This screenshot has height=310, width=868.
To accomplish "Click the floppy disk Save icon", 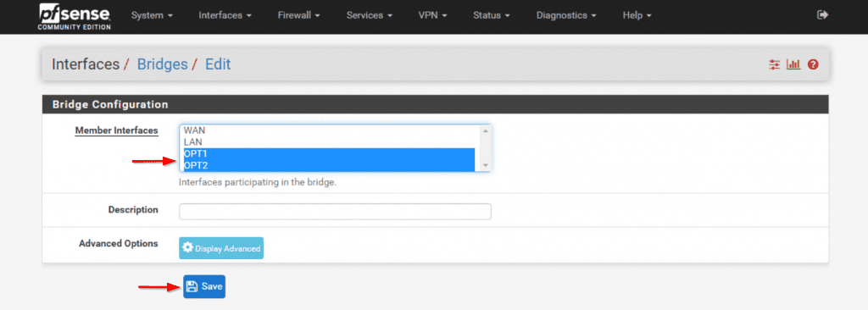I will [192, 286].
